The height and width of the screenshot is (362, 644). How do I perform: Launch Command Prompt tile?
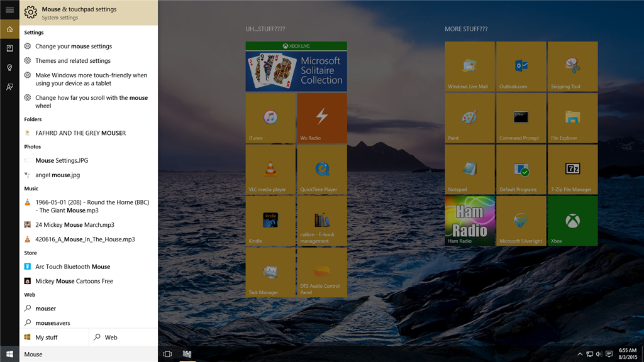pyautogui.click(x=521, y=118)
